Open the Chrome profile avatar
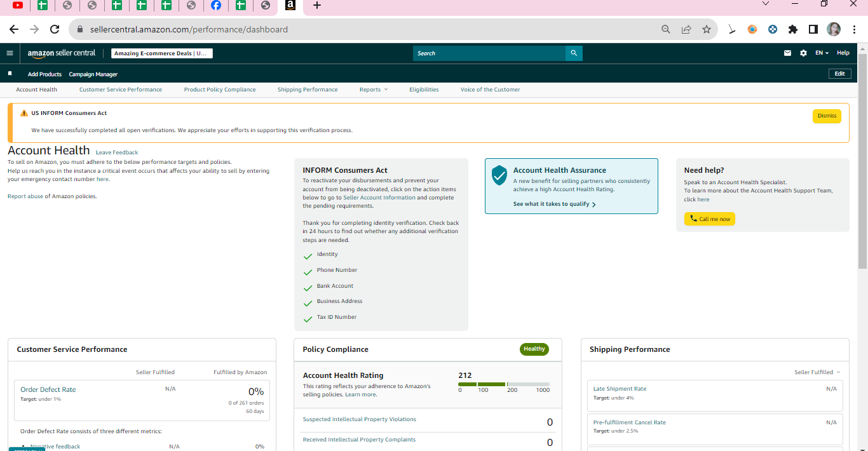 pos(834,29)
